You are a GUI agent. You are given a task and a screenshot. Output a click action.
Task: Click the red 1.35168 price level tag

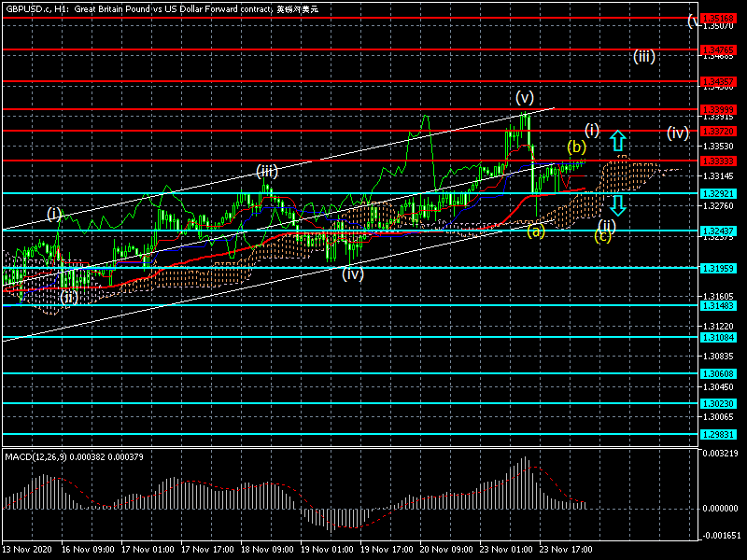pos(718,18)
